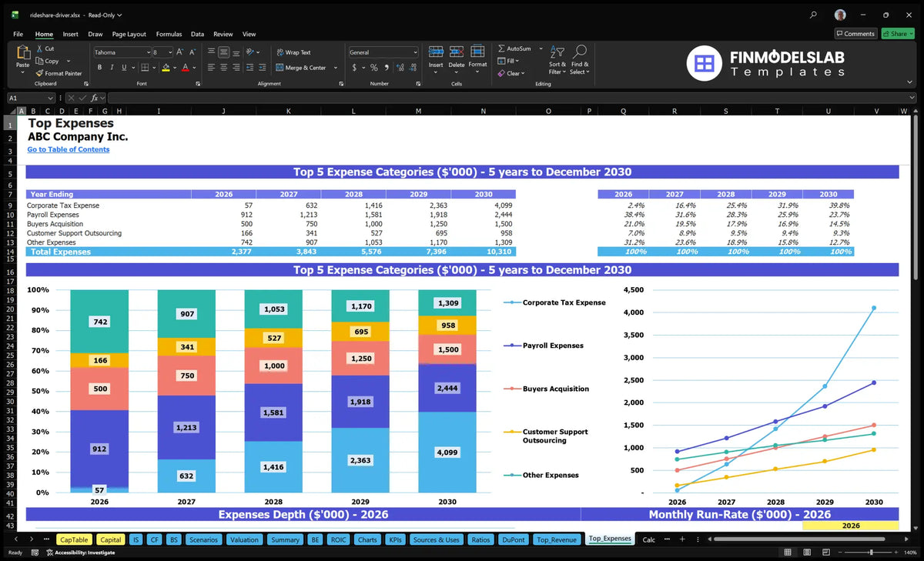
Task: Switch to the Page Layout ribbon tab
Action: 129,34
